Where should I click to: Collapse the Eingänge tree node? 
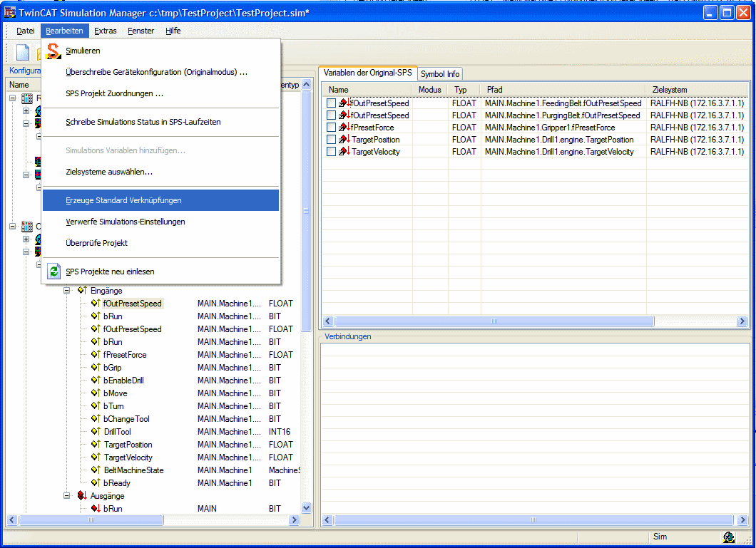click(67, 290)
